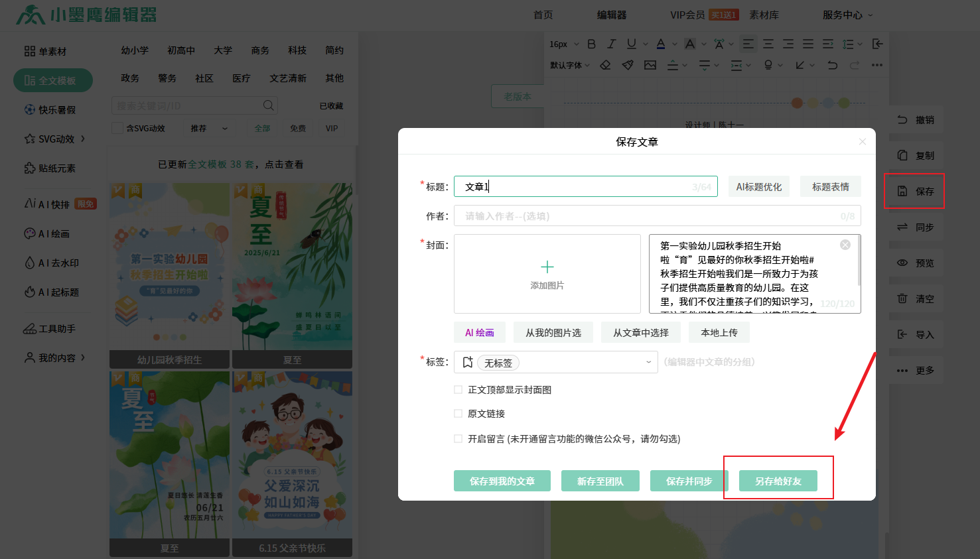Clear the summary text with X icon

(x=845, y=245)
